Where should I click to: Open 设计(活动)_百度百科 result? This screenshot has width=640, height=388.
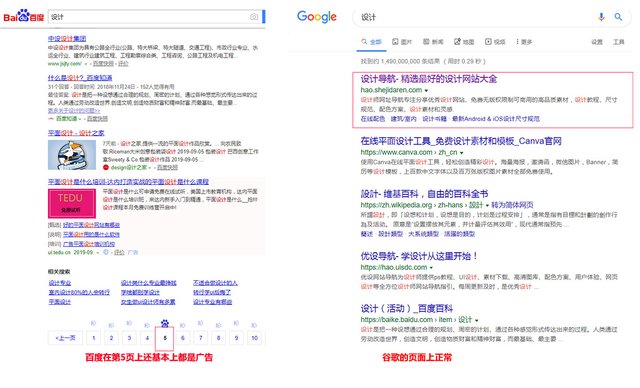tap(407, 308)
